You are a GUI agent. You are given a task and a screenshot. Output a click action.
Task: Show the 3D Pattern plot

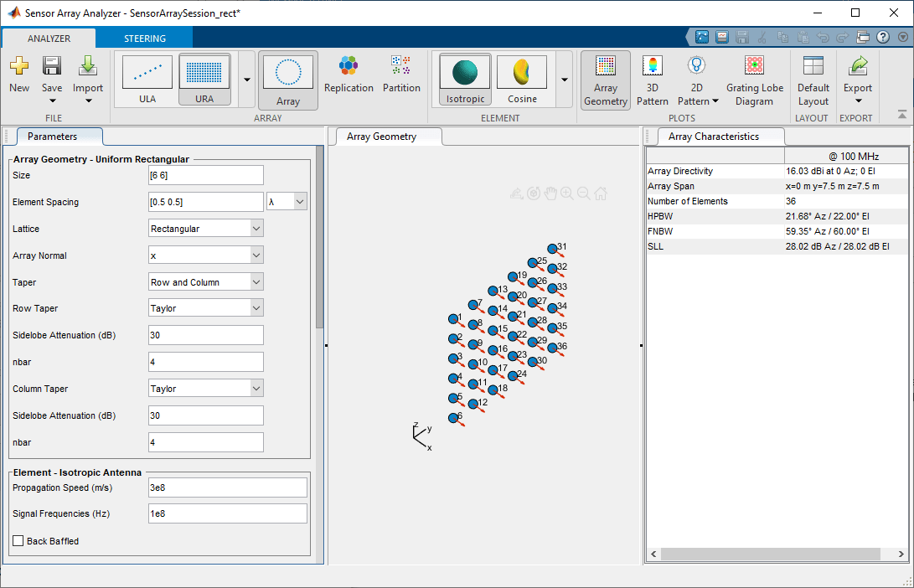[652, 80]
